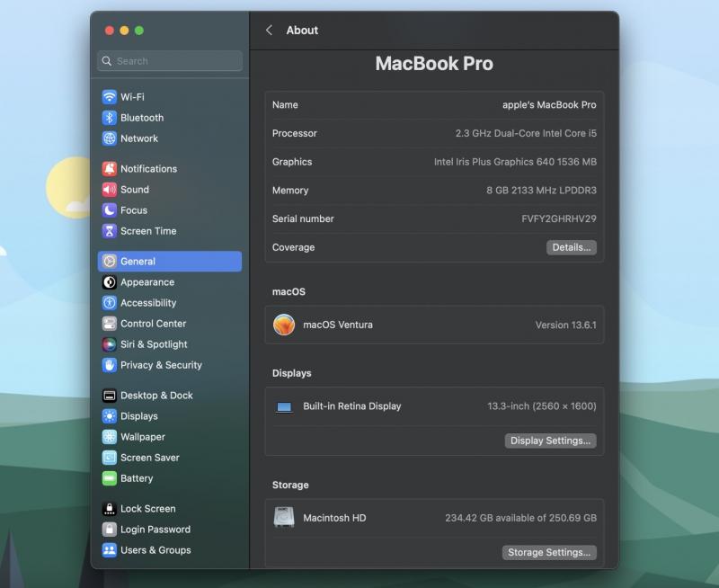Click the Accessibility icon
Viewport: 719px width, 588px height.
[x=109, y=303]
